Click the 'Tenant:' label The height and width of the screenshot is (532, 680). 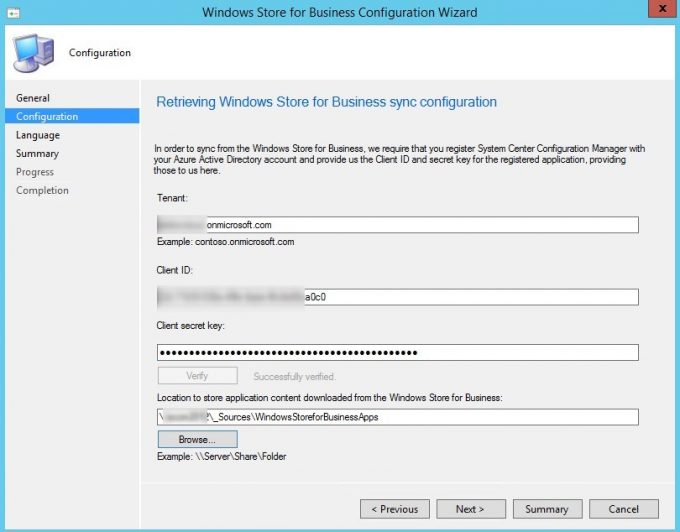click(173, 198)
